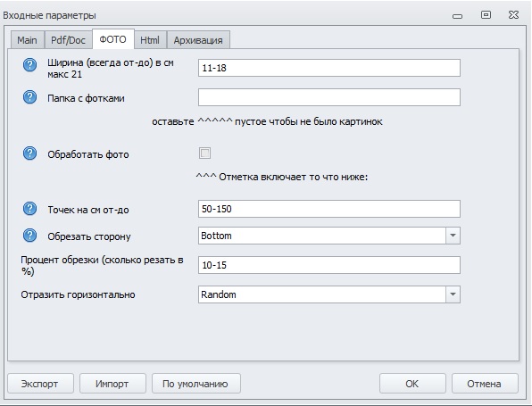Image resolution: width=532 pixels, height=406 pixels.
Task: Open help icon for Точек на см
Action: tap(29, 209)
